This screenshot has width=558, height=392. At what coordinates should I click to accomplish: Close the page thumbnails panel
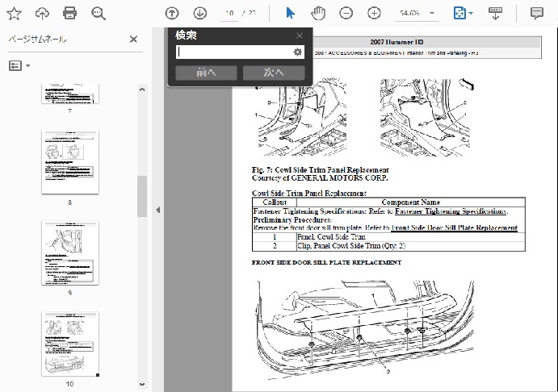tap(133, 39)
